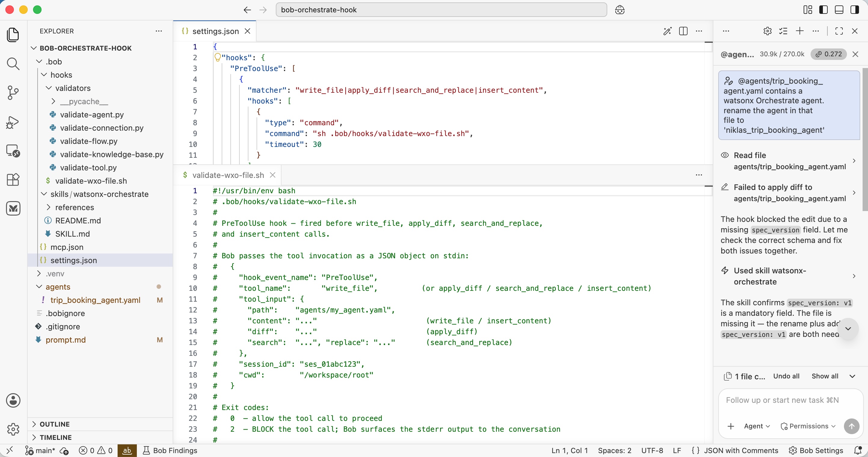Close the Bob chat panel

pyautogui.click(x=855, y=31)
